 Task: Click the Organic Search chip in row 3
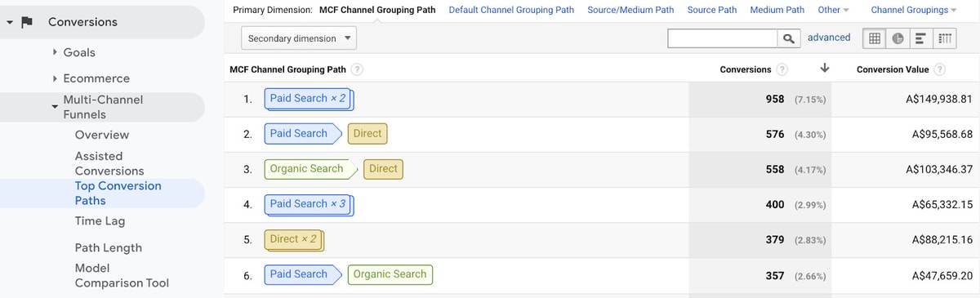point(310,169)
